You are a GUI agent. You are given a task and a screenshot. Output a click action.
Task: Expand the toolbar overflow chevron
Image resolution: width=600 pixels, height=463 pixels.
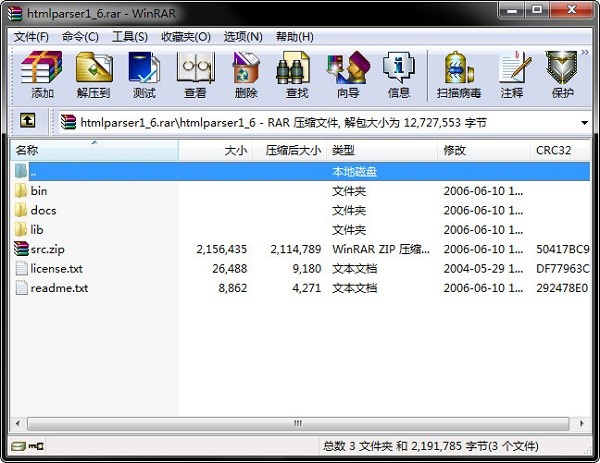[x=585, y=53]
